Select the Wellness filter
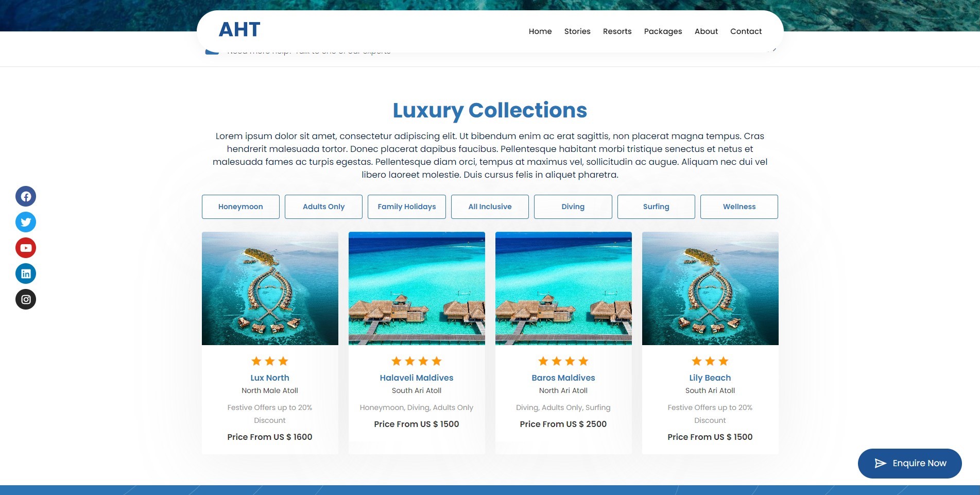Viewport: 980px width, 495px height. (x=739, y=207)
